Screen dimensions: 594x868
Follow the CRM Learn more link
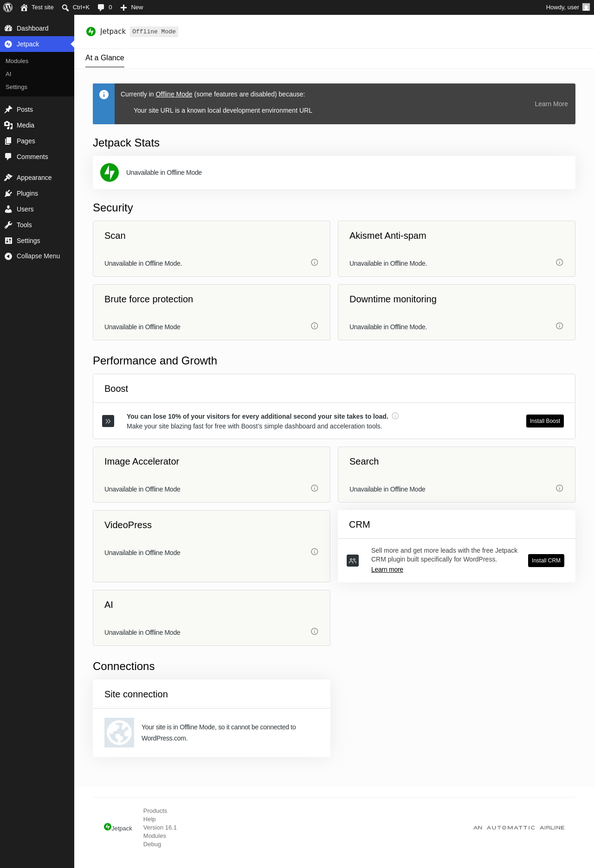pyautogui.click(x=387, y=569)
